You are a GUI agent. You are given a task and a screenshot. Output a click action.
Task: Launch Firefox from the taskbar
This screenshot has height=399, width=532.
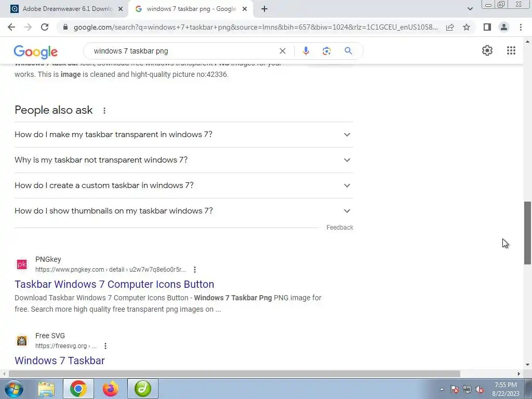pos(111,389)
